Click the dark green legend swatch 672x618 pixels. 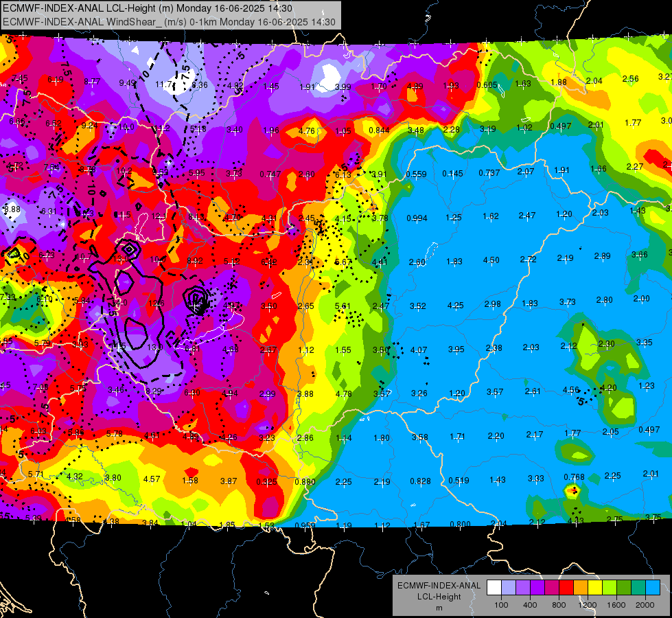[x=623, y=588]
